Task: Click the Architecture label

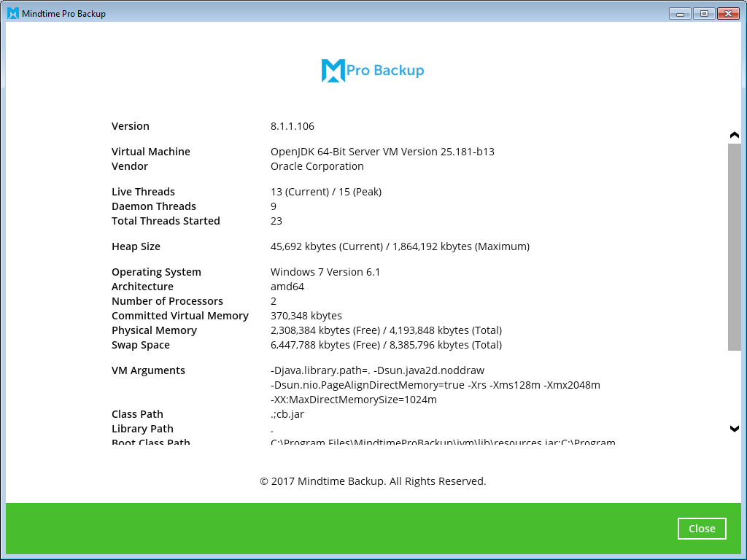Action: tap(142, 287)
